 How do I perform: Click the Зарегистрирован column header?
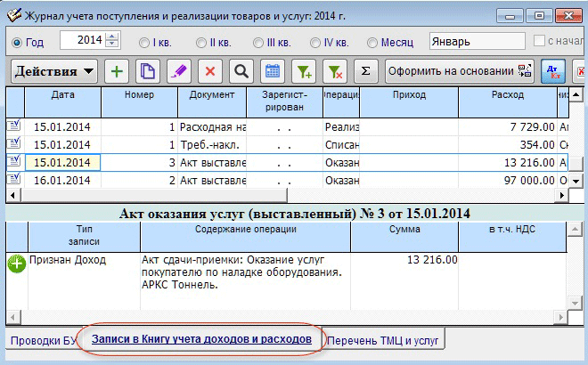pos(284,101)
